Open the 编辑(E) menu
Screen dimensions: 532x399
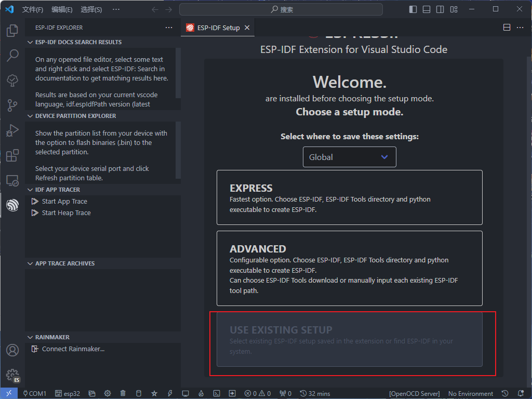click(62, 9)
